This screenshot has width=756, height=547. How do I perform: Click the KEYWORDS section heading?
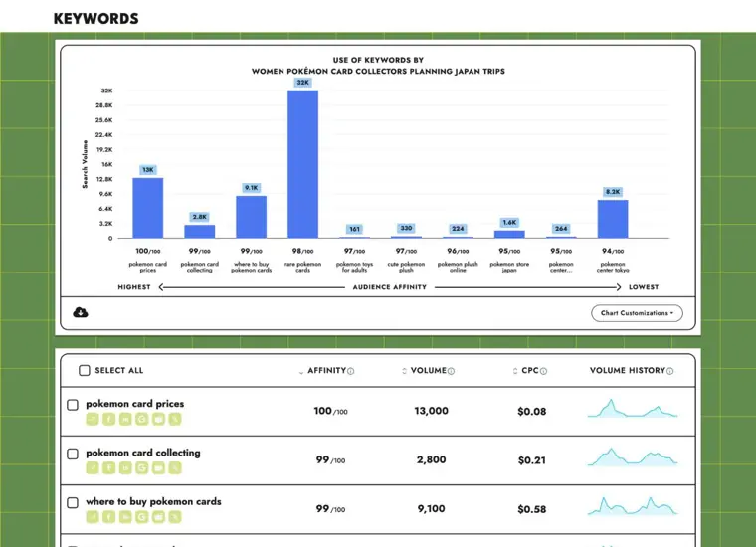click(x=95, y=18)
